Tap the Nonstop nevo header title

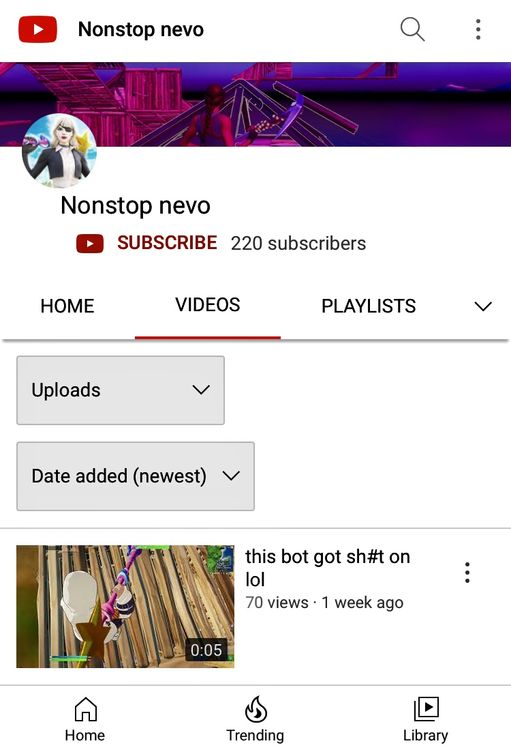(x=141, y=30)
